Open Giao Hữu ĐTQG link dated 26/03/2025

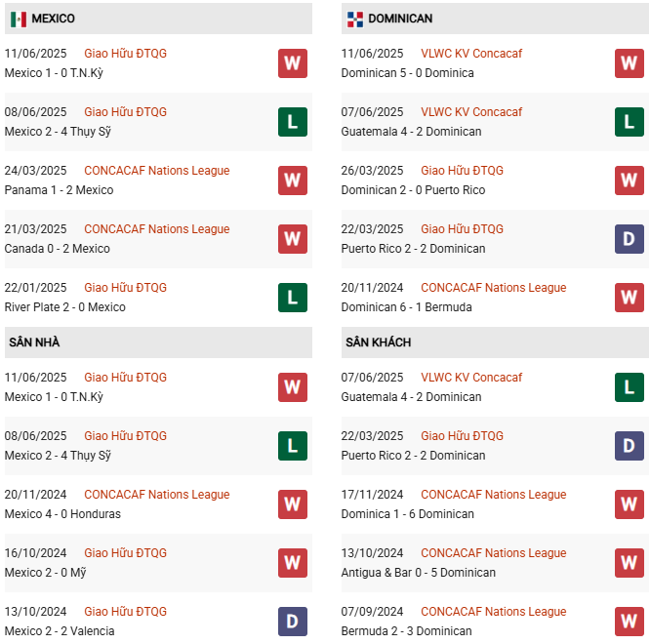462,171
